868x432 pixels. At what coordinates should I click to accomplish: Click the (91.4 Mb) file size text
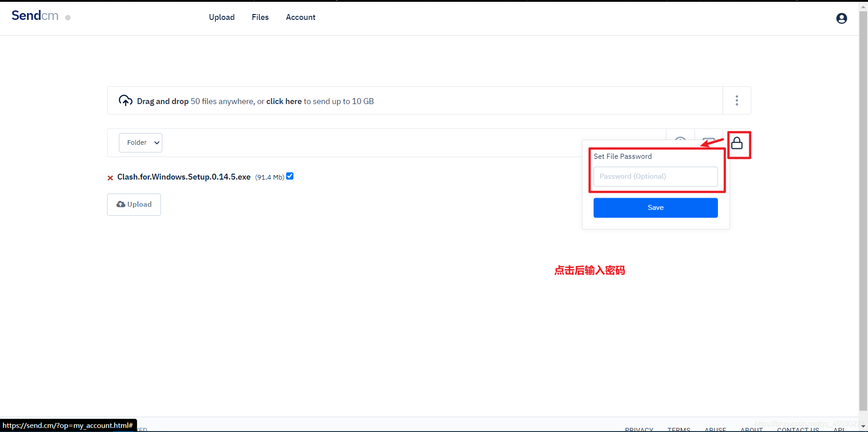pos(269,177)
